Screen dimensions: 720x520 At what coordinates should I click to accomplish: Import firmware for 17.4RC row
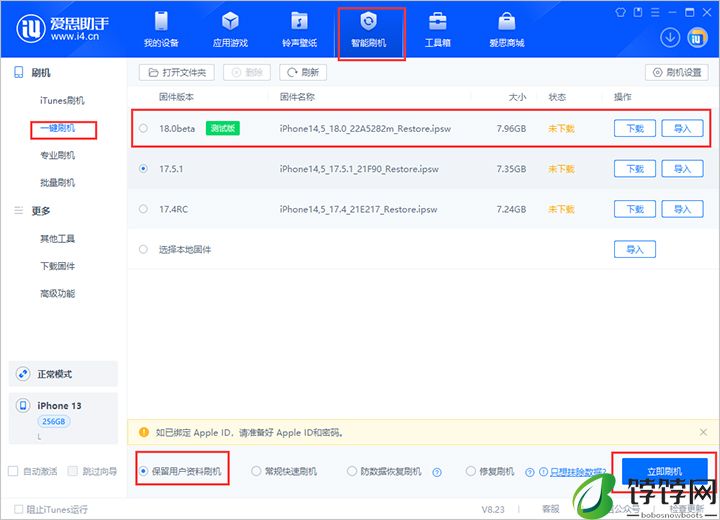click(682, 209)
